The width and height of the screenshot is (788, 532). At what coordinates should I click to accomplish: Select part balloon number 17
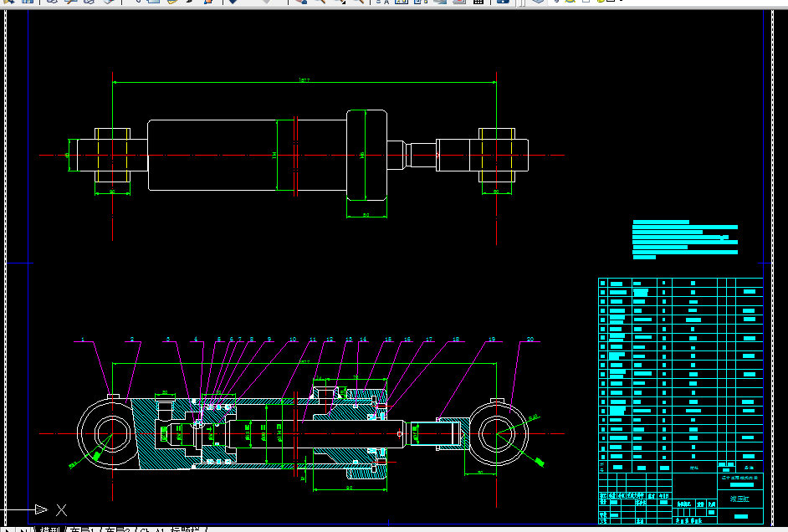(429, 340)
